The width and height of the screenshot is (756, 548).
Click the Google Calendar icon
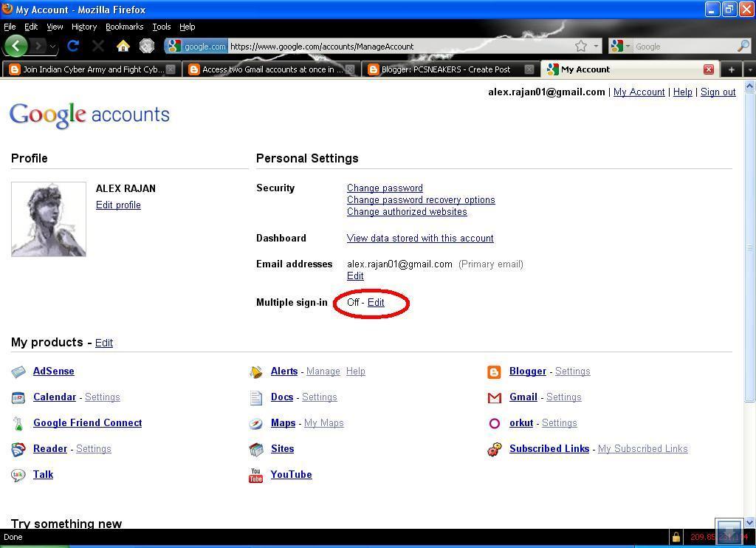(18, 397)
